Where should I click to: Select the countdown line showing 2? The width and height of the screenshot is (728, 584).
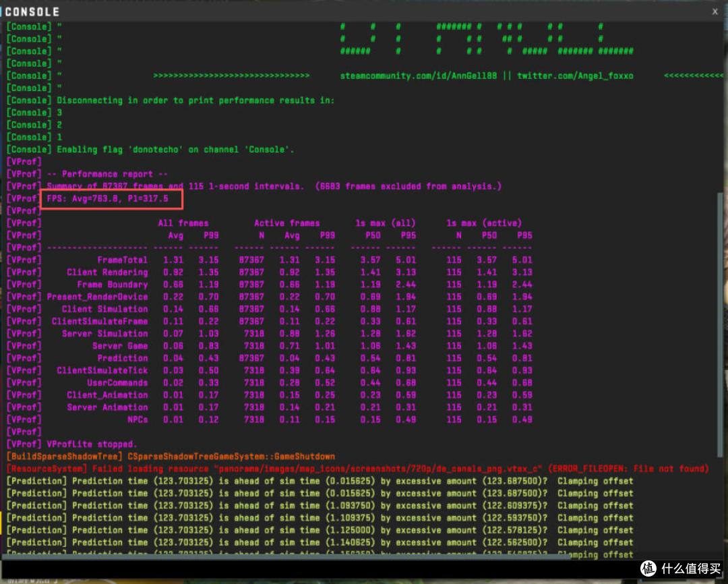point(34,125)
